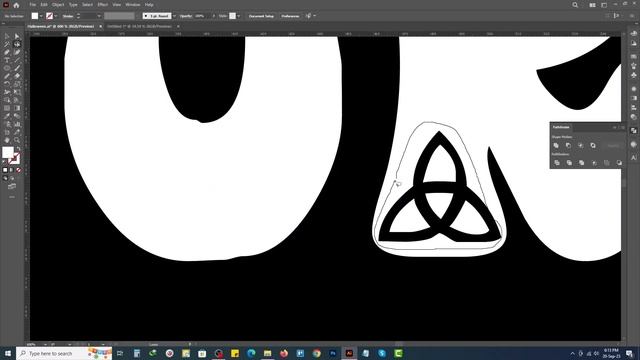Switch to the first document tab

(x=61, y=26)
